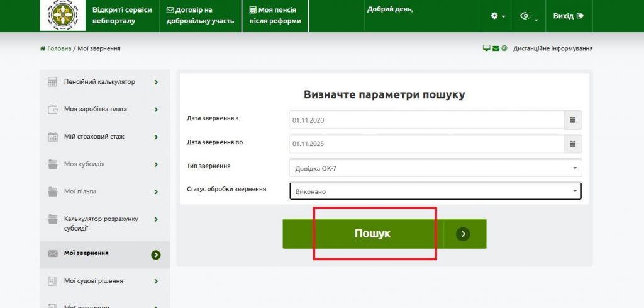644x308 pixels.
Task: Click calendar icon beside Мій страховий стаж
Action: (x=53, y=137)
